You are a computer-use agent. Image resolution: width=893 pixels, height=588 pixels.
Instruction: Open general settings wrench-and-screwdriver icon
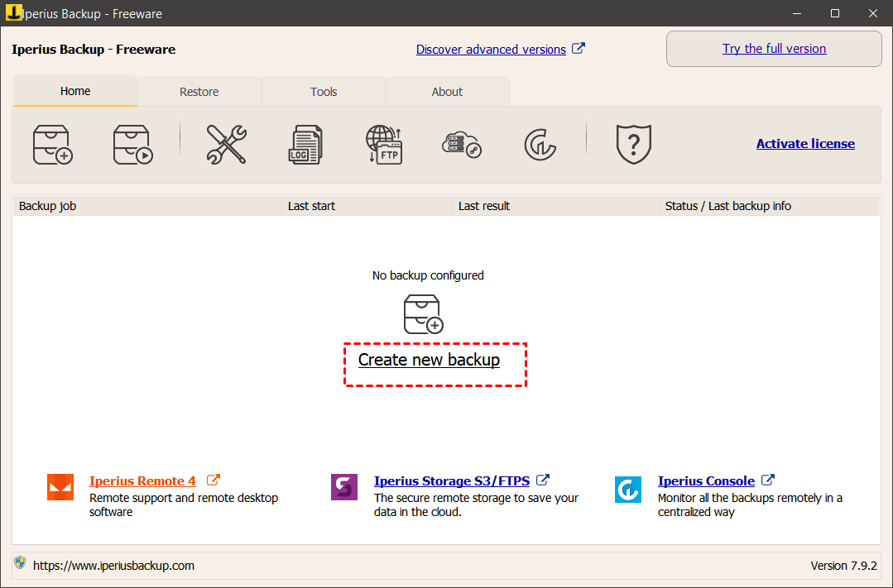point(226,145)
